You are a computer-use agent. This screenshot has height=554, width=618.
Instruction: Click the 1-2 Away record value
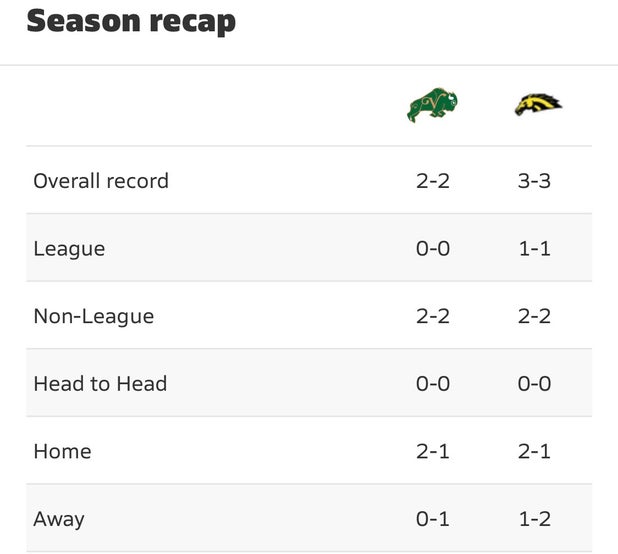click(534, 519)
